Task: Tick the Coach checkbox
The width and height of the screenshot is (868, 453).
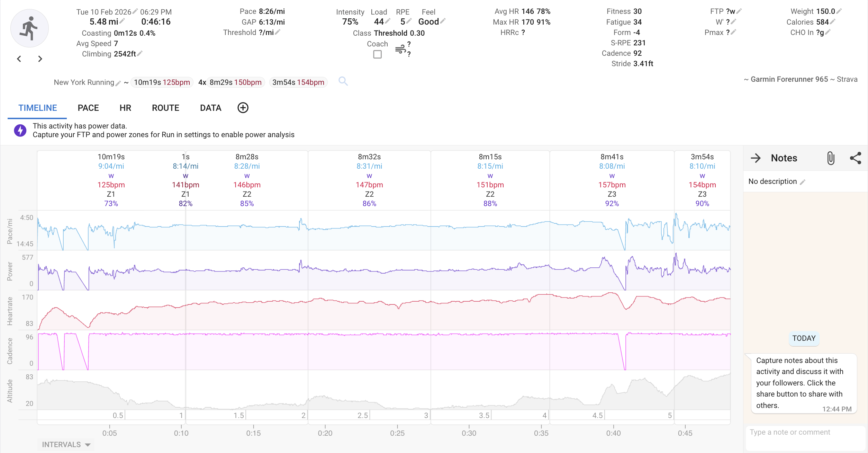Action: click(378, 54)
